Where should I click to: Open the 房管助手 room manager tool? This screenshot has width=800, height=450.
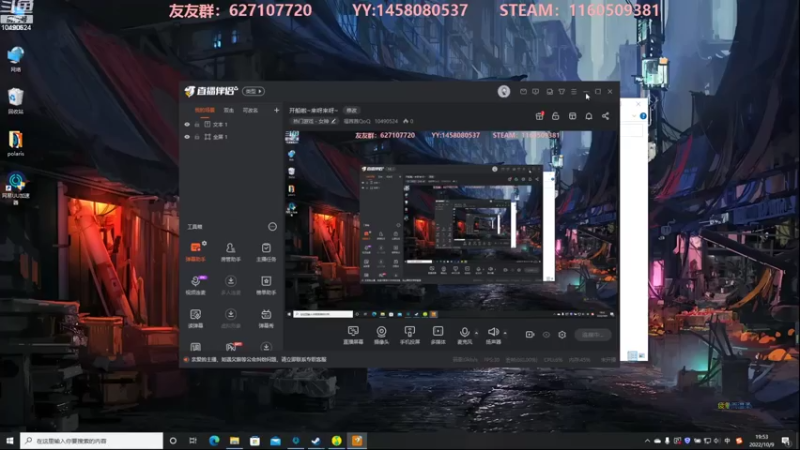click(x=231, y=252)
